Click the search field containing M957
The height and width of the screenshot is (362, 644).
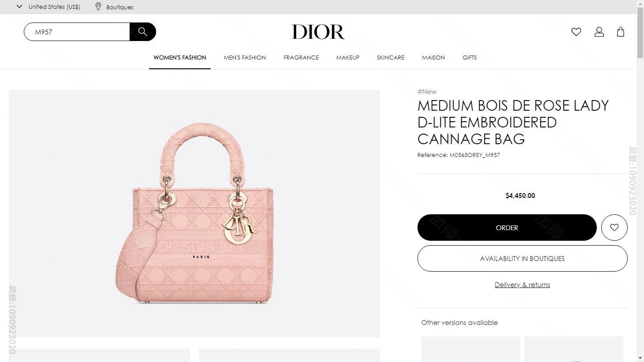tap(77, 32)
